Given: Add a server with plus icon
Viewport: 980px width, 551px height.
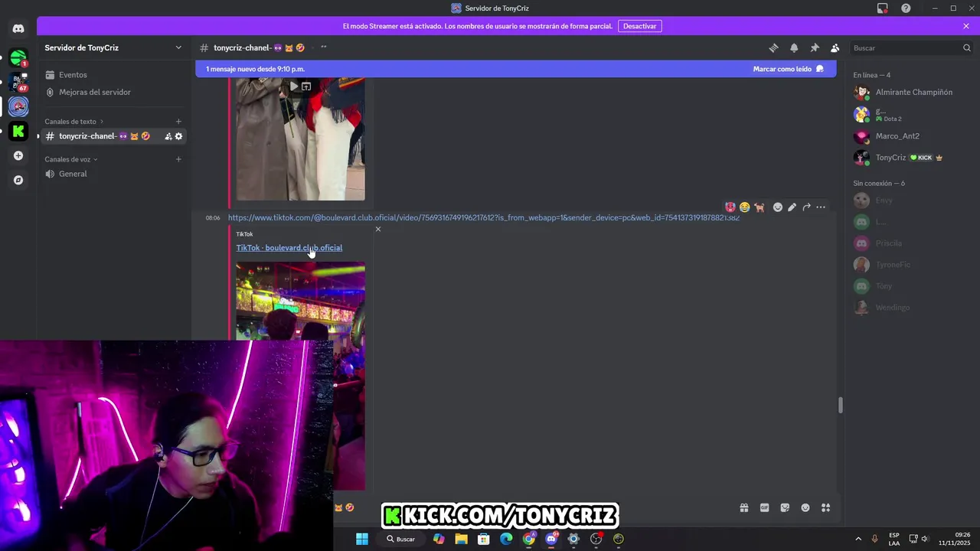Looking at the screenshot, I should pos(18,156).
